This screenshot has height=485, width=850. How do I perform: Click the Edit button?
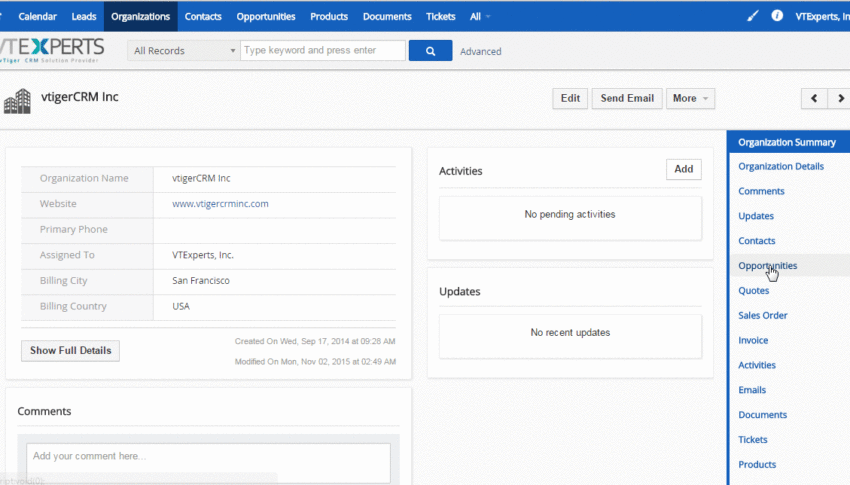570,99
